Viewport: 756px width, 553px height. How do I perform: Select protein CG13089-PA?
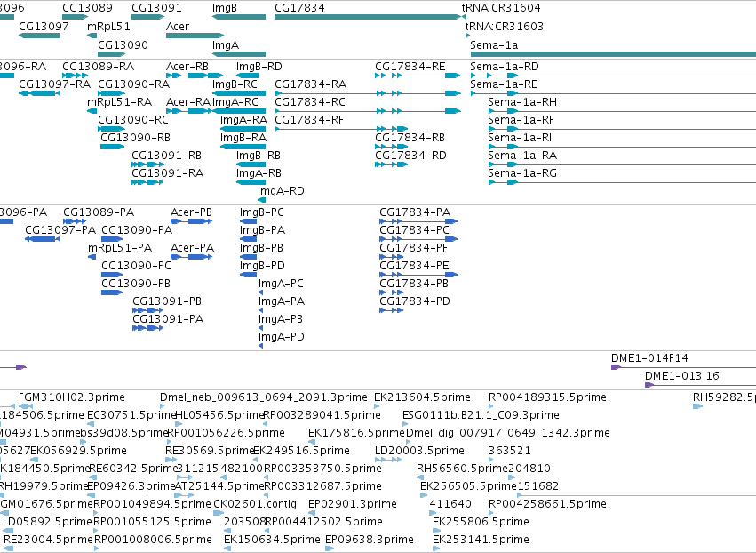coord(99,212)
